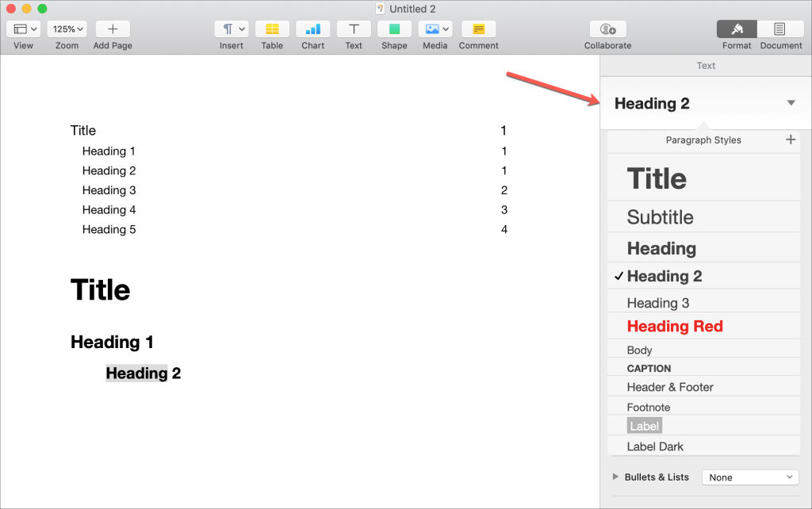Add a Text box
Screen dimensions: 812x509
pos(354,29)
